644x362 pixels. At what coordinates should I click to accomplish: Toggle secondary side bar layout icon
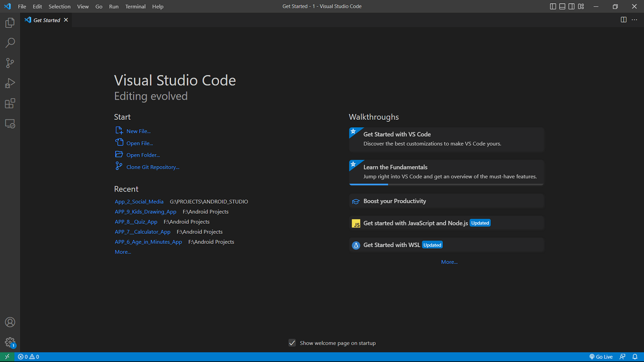coord(572,7)
